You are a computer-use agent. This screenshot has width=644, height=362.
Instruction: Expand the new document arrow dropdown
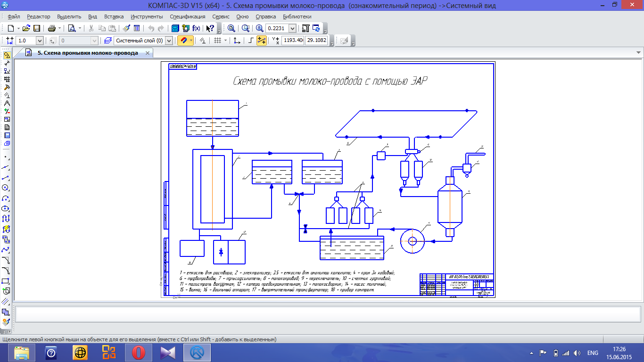tap(18, 28)
